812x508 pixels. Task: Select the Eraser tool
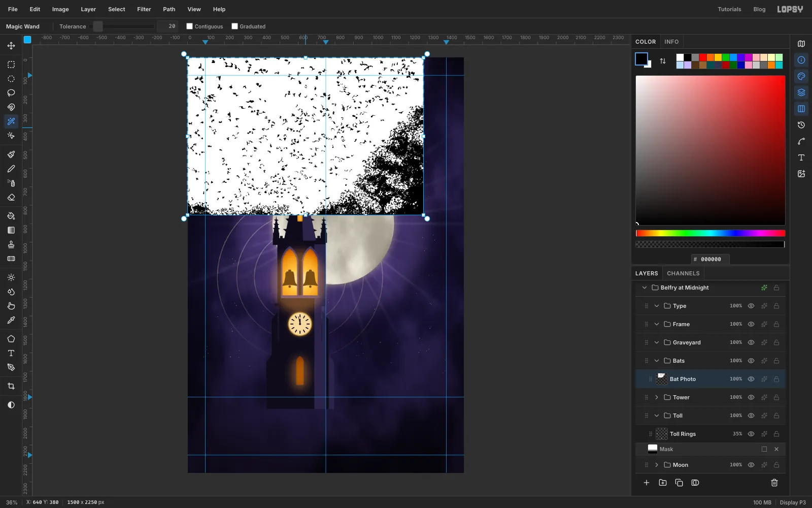(11, 197)
